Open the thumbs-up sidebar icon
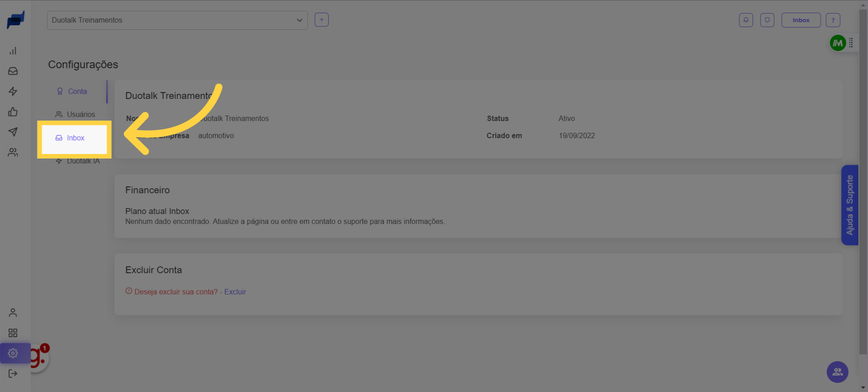Screen dimensions: 868x392 point(13,112)
